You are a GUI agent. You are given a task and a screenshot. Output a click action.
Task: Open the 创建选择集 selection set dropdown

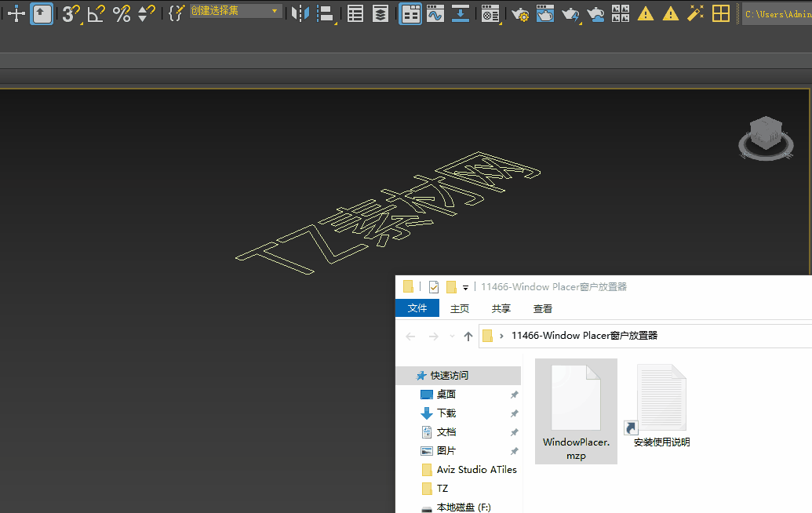tap(275, 11)
